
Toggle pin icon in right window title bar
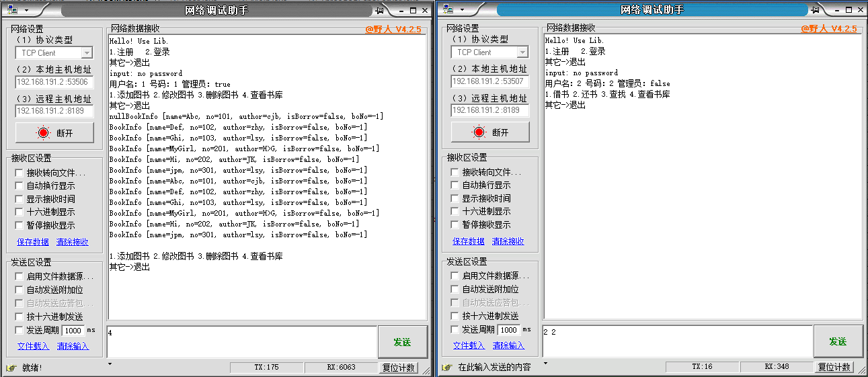point(816,9)
